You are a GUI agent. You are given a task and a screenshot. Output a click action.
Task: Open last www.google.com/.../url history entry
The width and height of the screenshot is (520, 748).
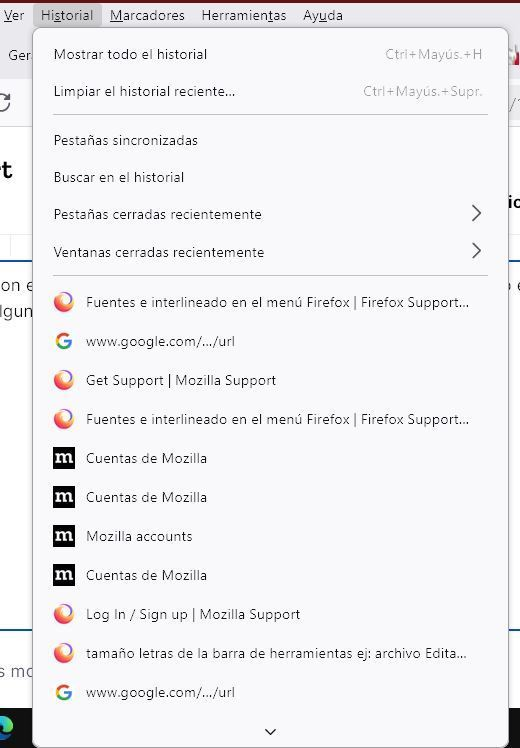[270, 692]
